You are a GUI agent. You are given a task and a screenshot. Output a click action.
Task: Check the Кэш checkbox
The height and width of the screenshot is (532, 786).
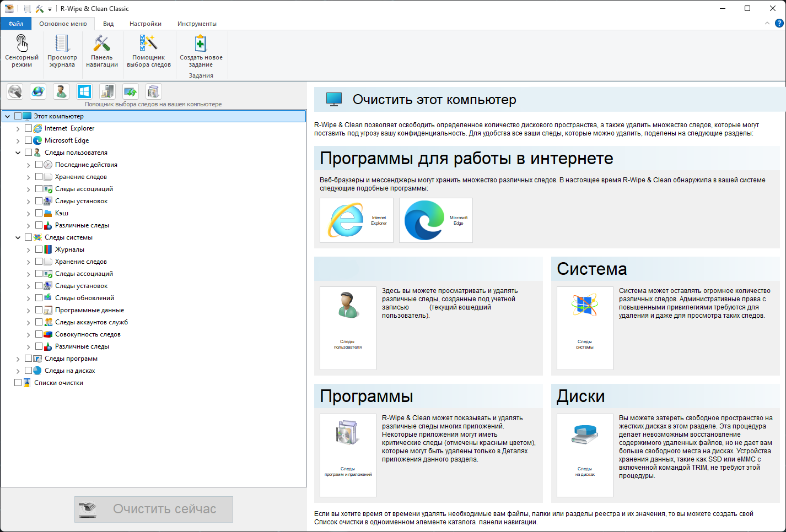coord(39,213)
